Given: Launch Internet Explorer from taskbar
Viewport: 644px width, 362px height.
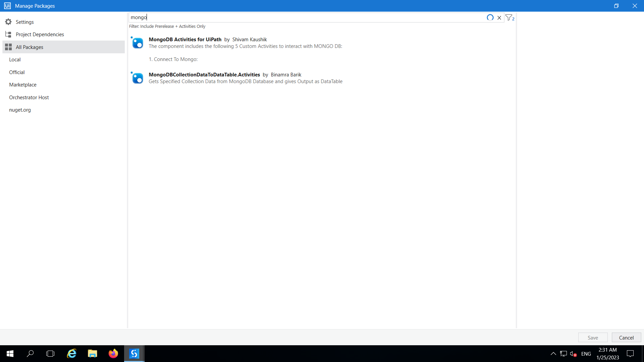Looking at the screenshot, I should click(x=71, y=354).
